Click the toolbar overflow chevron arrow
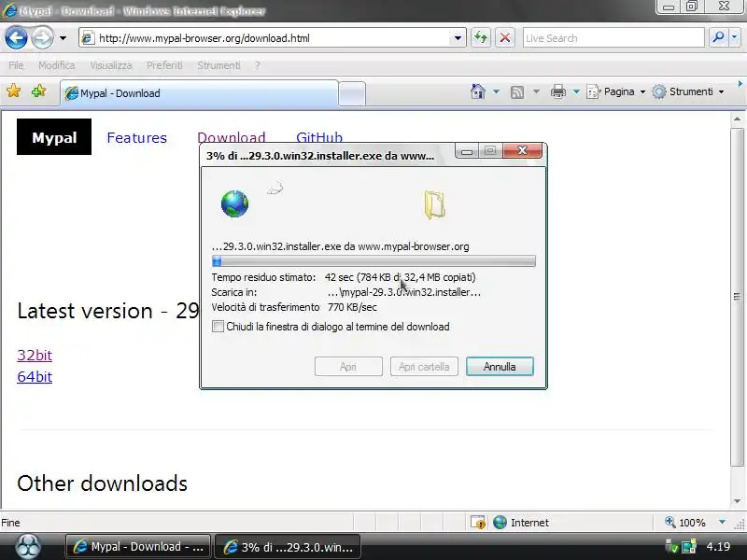The image size is (747, 560). click(x=740, y=84)
